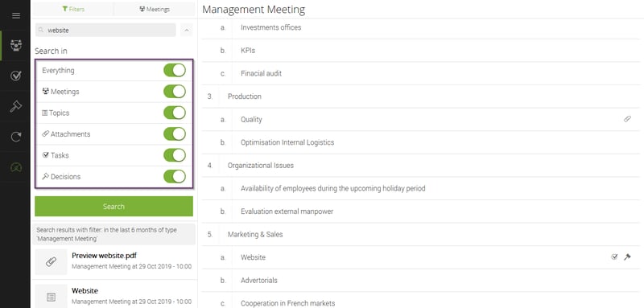The image size is (644, 308).
Task: Disable the Attachments search toggle
Action: [175, 134]
